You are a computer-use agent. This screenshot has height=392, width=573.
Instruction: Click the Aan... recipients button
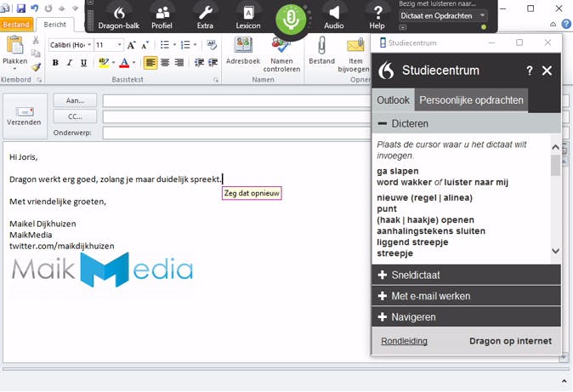[76, 100]
